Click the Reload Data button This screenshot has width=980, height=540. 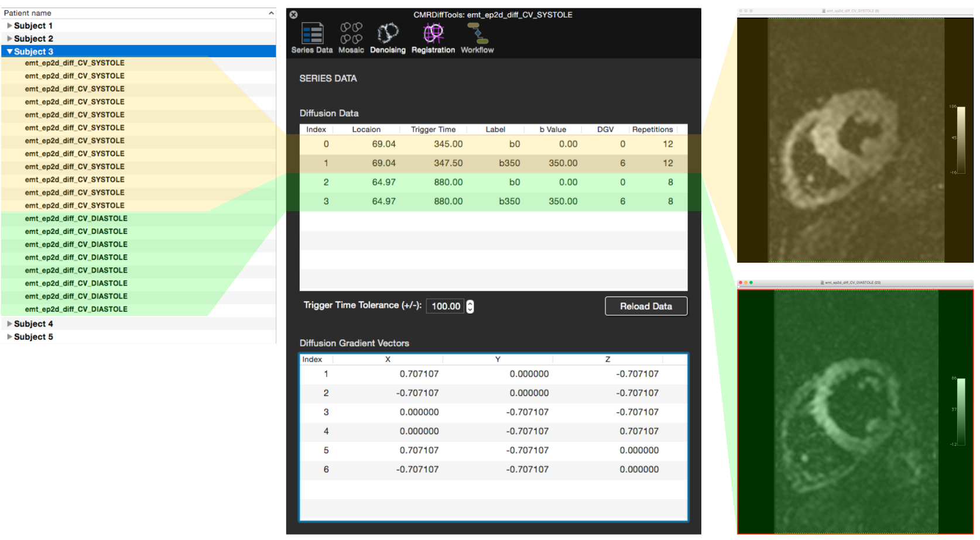click(646, 306)
